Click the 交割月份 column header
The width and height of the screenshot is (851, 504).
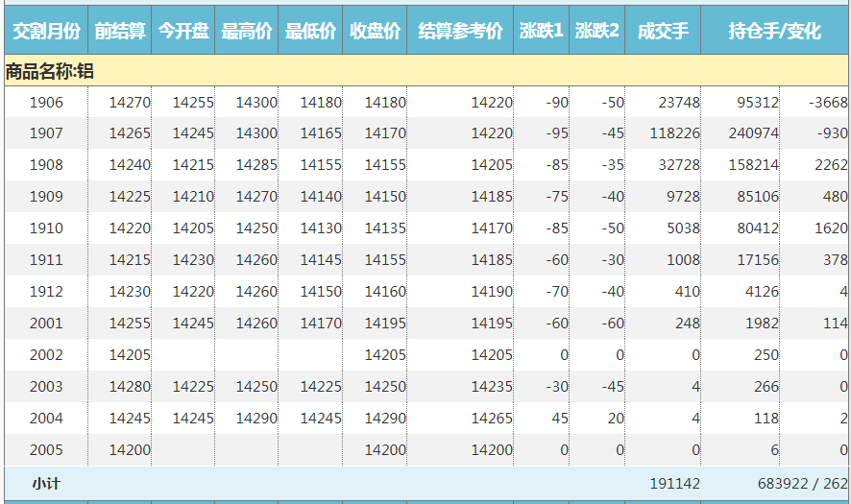click(46, 31)
